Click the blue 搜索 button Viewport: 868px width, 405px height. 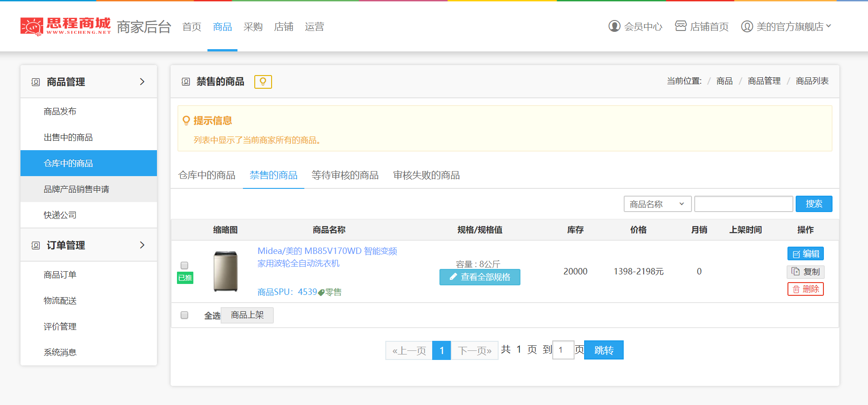pos(814,204)
